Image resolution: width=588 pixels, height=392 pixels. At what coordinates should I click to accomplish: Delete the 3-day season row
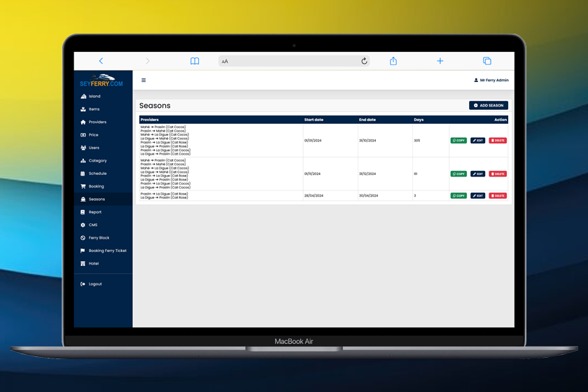pos(498,196)
